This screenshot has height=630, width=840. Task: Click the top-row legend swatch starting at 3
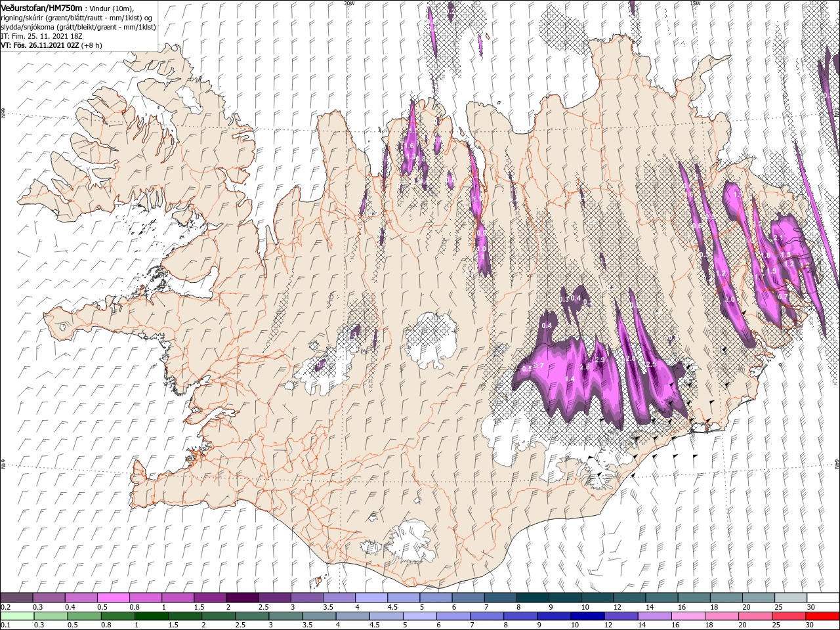(x=306, y=597)
